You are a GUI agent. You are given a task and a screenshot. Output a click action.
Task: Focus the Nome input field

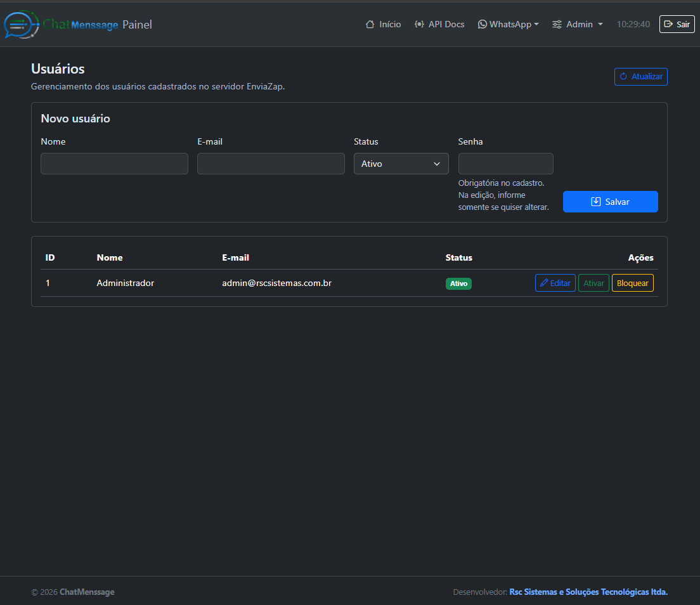(114, 164)
